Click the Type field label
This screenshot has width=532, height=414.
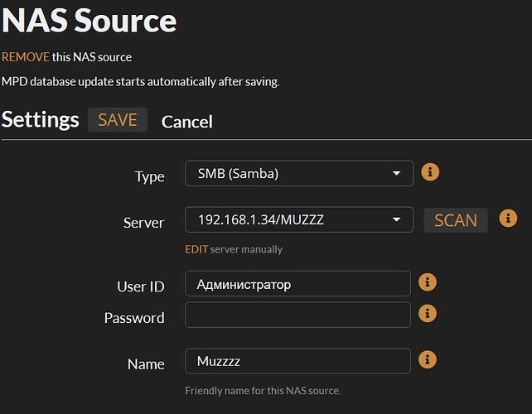[x=150, y=176]
